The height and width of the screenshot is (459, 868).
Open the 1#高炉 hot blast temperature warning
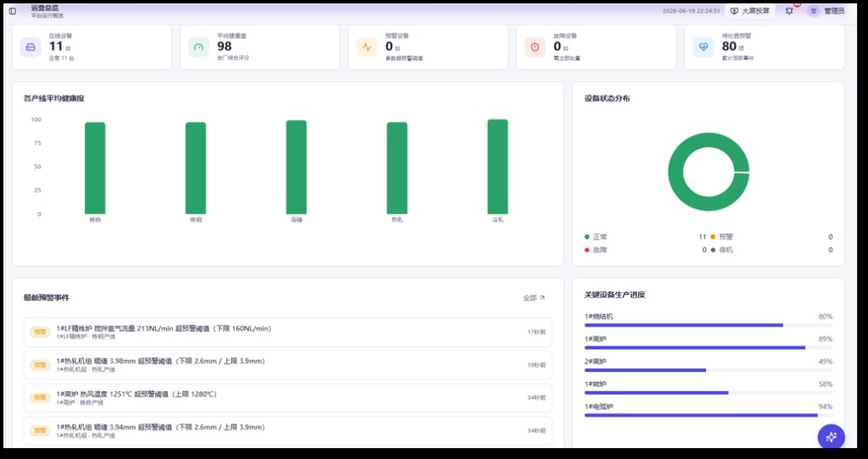[288, 398]
